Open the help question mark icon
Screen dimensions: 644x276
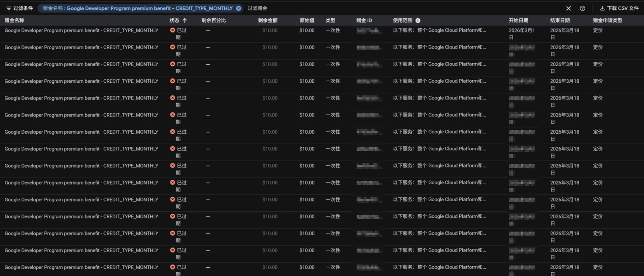pyautogui.click(x=583, y=8)
